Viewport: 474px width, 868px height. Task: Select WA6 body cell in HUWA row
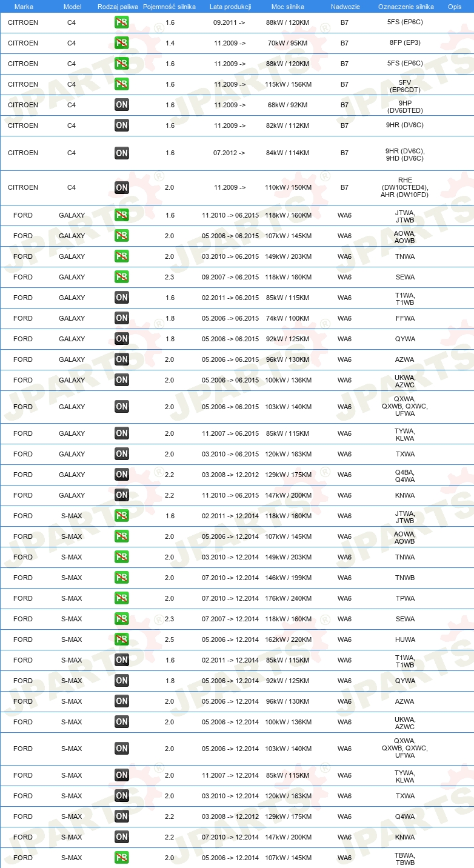(x=344, y=639)
